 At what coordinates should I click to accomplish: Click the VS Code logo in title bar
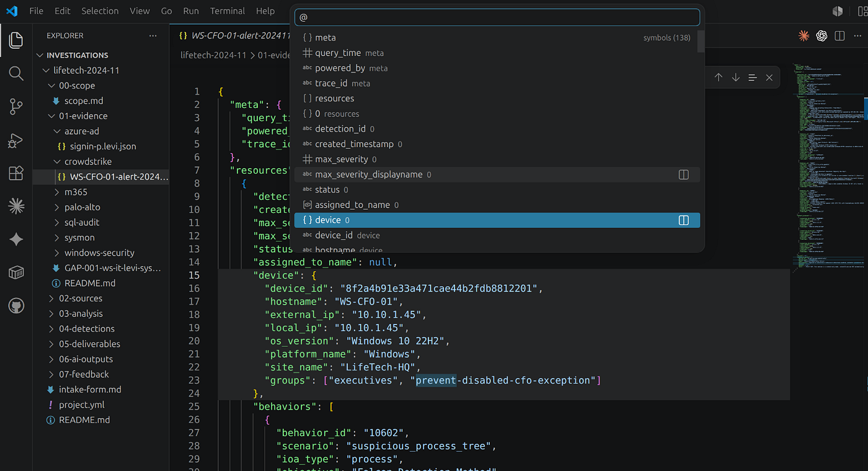[12, 11]
